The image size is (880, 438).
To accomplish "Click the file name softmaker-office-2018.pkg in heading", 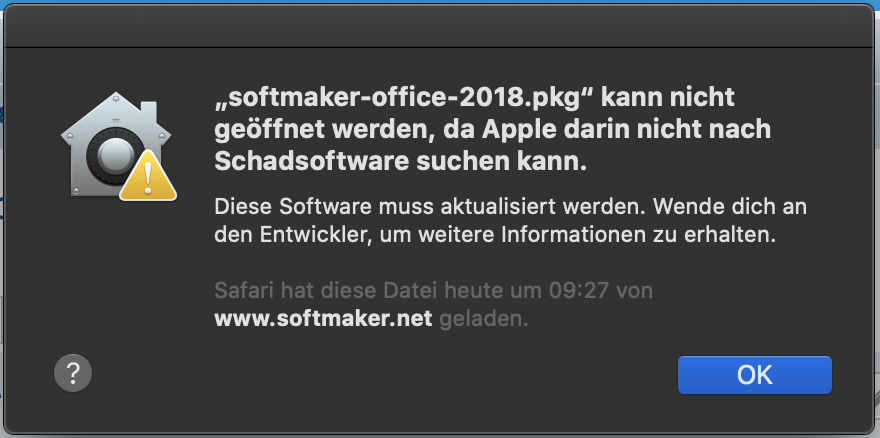I will tap(398, 98).
